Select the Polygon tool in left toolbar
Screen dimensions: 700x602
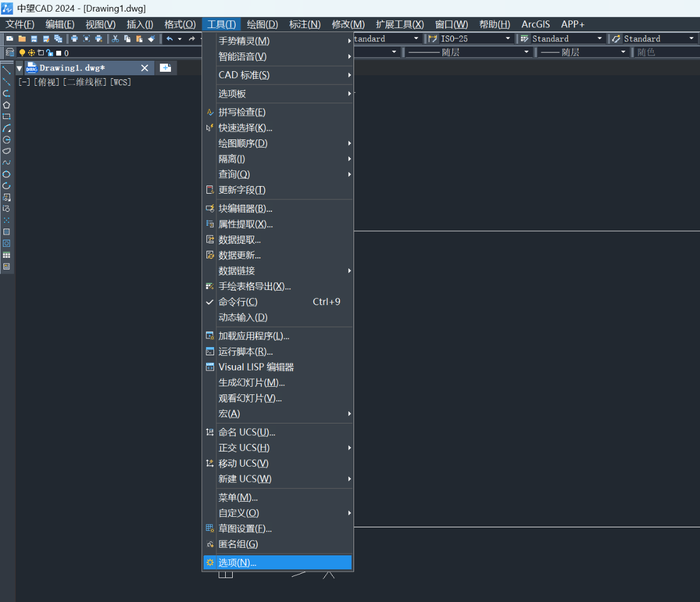(6, 105)
